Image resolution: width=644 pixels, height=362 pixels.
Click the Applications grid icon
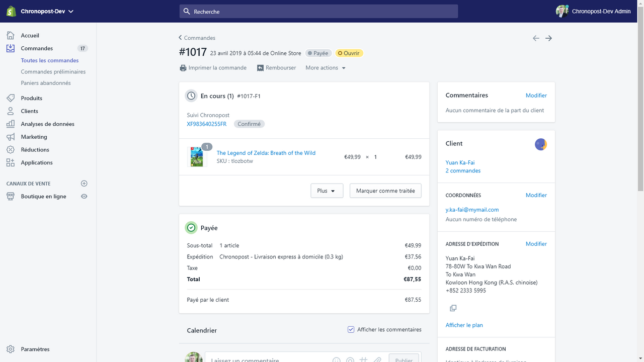(x=11, y=162)
